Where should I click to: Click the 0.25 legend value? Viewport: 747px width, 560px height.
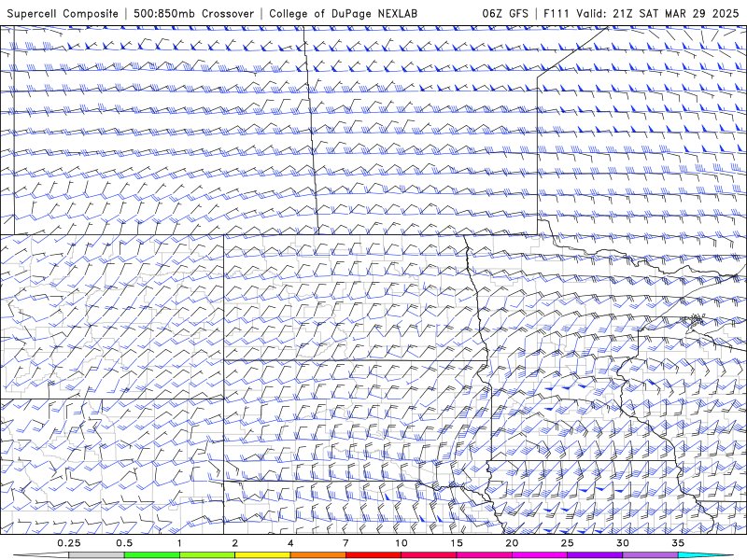click(x=68, y=543)
